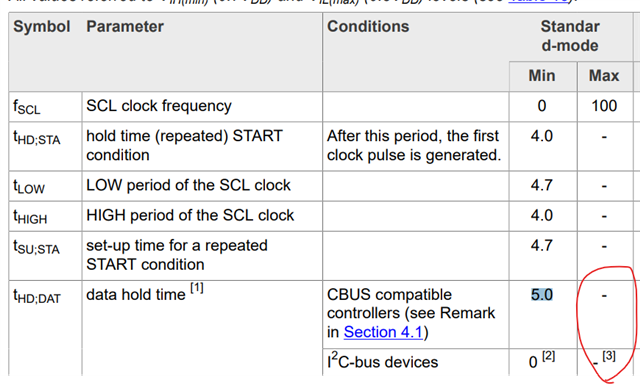Click the Min sub-header cell
Screen dimensions: 640x385
[x=542, y=76]
